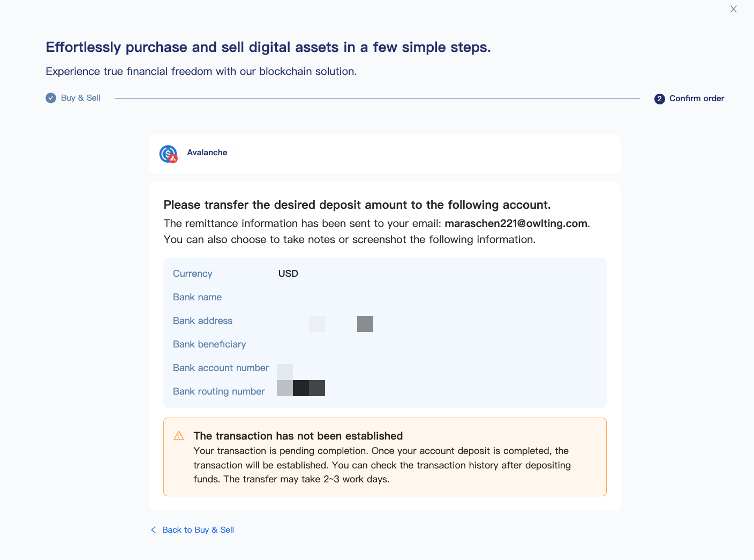754x560 pixels.
Task: Go to the Buy & Sell step
Action: pos(81,98)
